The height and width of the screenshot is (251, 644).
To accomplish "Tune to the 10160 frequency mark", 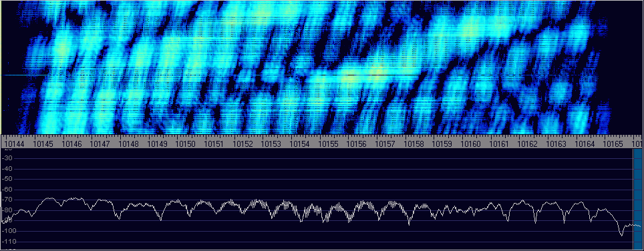I will (471, 144).
